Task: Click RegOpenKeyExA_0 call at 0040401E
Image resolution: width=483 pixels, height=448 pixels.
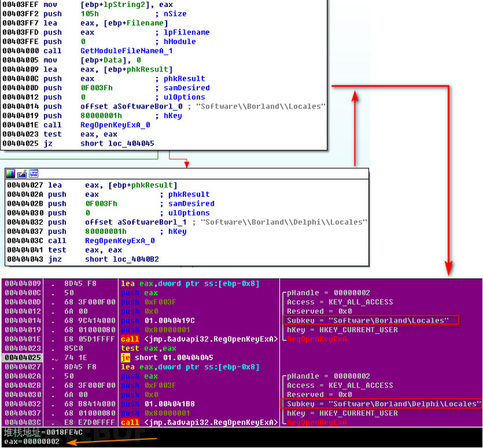Action: (x=115, y=125)
